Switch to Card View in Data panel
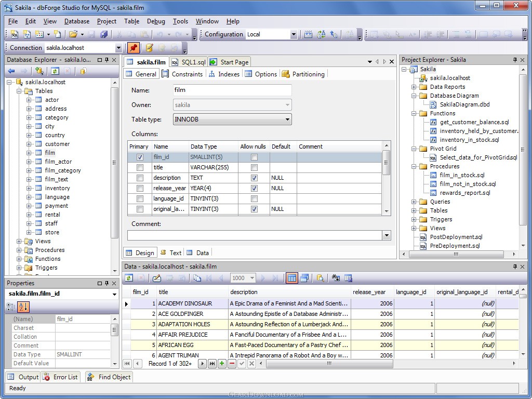The image size is (532, 399). point(304,278)
